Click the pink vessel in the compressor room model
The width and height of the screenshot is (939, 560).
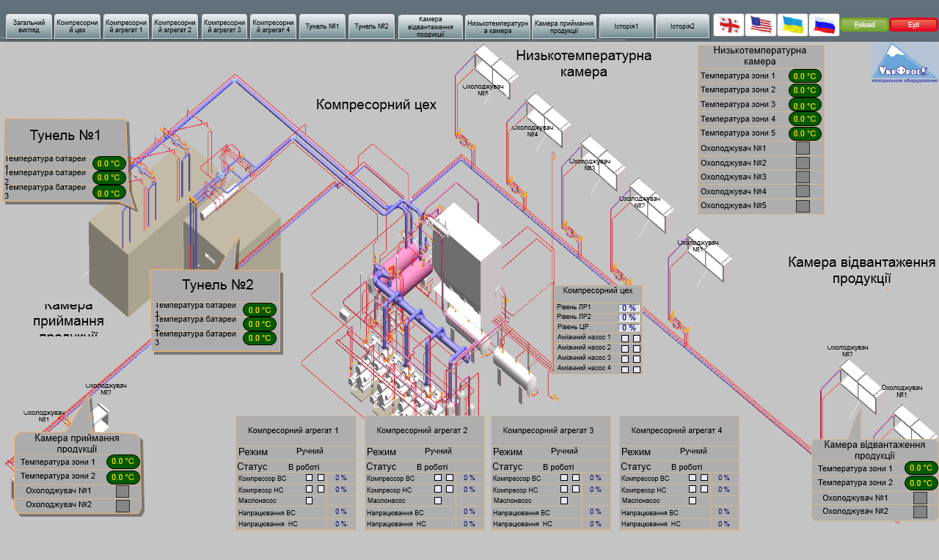point(406,266)
